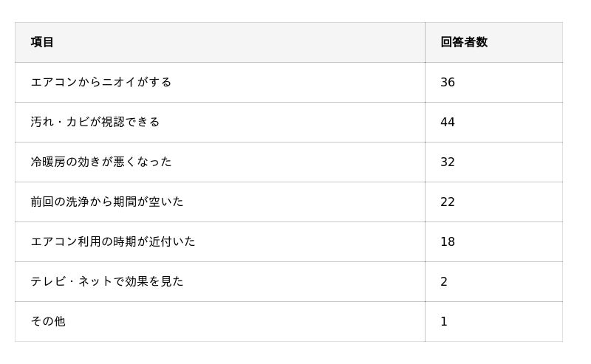Click the word テレビ in the table
The width and height of the screenshot is (591, 364).
(x=48, y=281)
